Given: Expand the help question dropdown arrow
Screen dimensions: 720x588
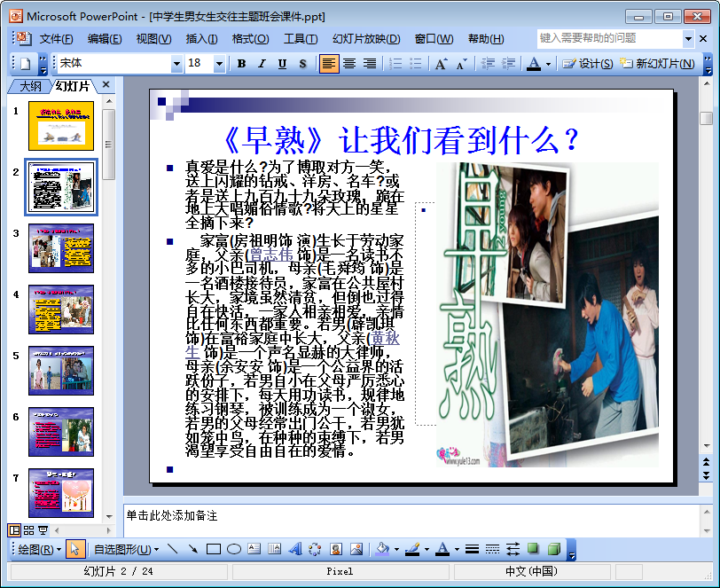Looking at the screenshot, I should [x=688, y=39].
